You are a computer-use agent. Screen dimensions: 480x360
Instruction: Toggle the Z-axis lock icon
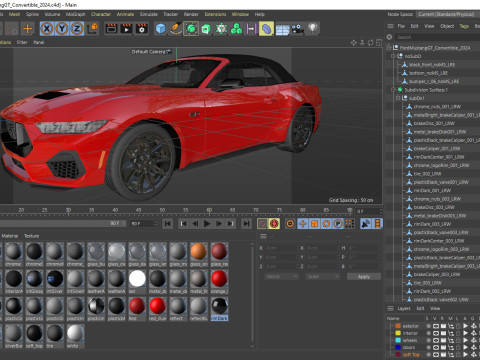coord(77,29)
